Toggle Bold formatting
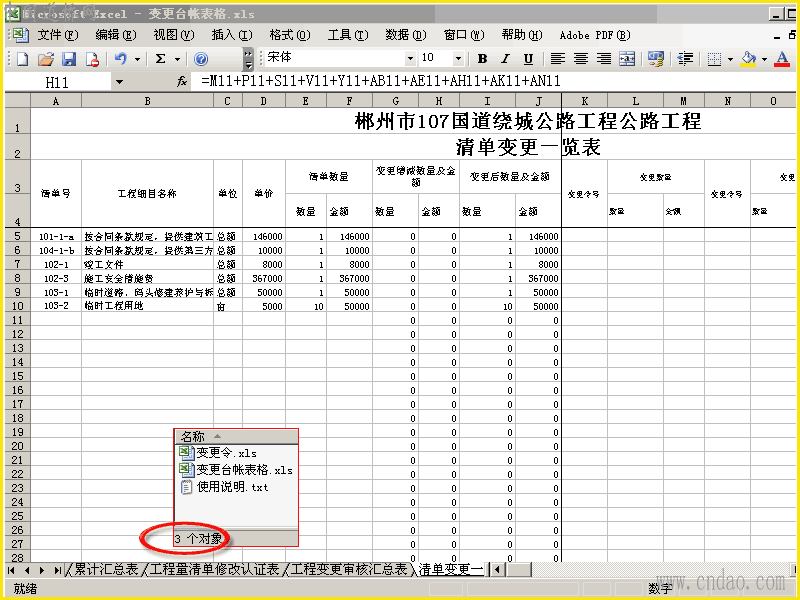 [482, 59]
